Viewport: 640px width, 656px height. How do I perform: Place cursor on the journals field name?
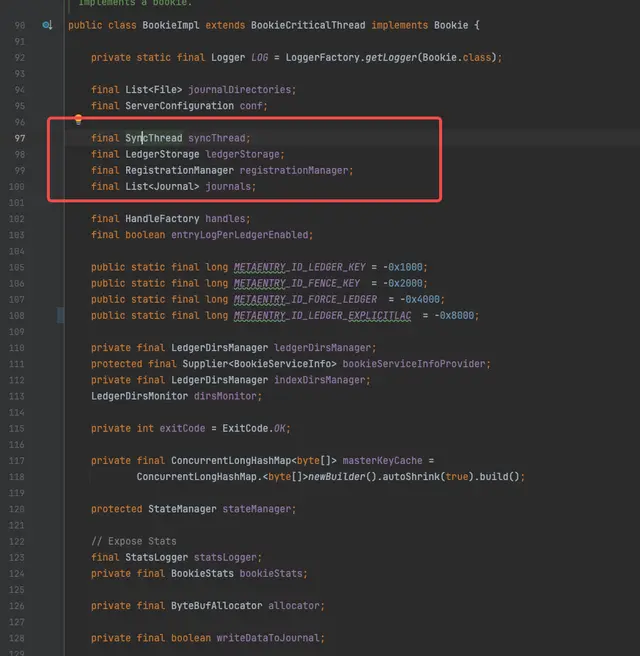pyautogui.click(x=230, y=186)
